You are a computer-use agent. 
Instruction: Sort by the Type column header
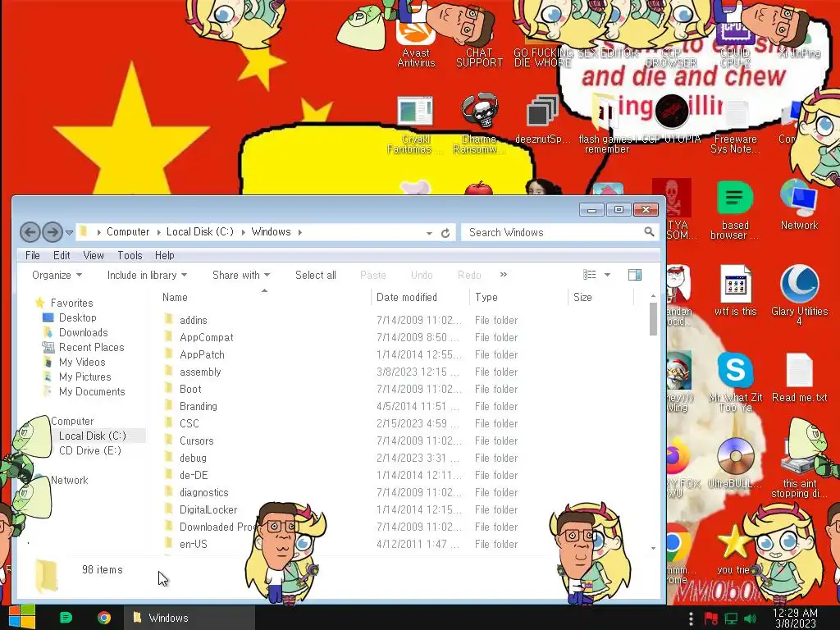click(518, 297)
